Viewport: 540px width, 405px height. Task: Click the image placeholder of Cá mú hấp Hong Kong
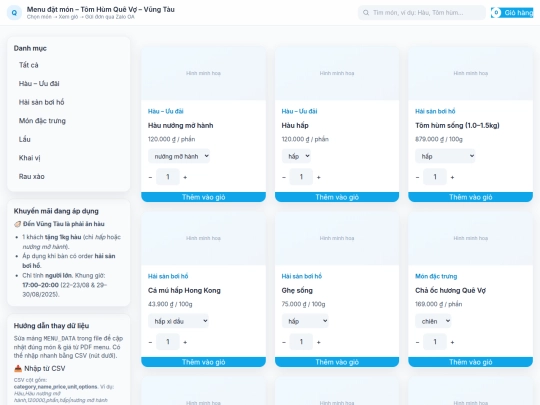pyautogui.click(x=204, y=238)
